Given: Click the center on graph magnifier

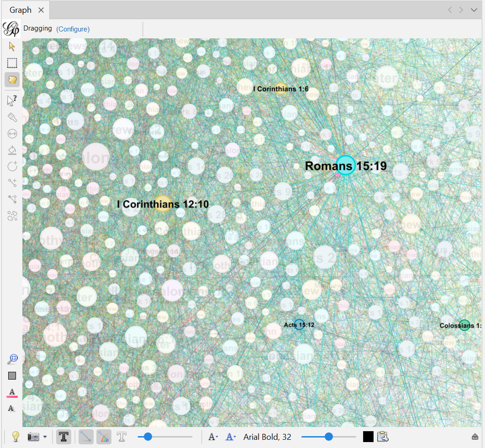Looking at the screenshot, I should 12,359.
